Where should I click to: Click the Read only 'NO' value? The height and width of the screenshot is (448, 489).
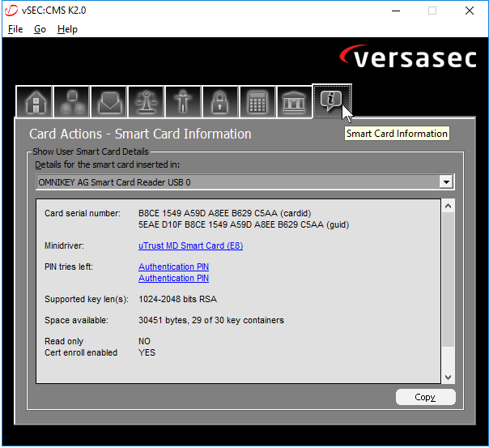pyautogui.click(x=144, y=341)
